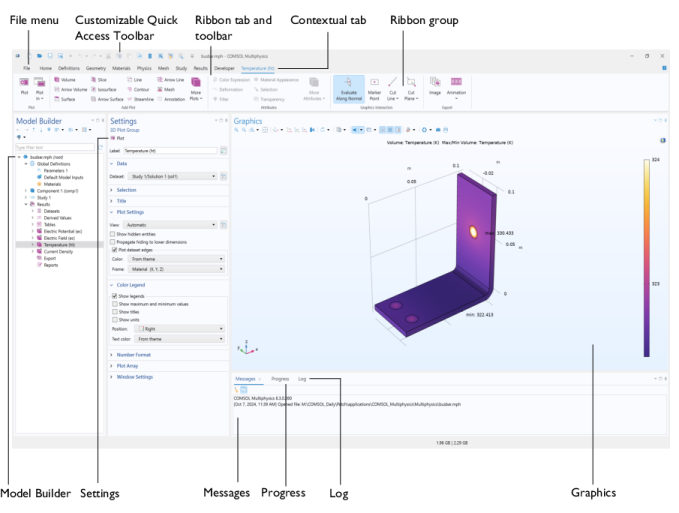Screen dimensions: 679x513
Task: Enable Show hidden entities checkbox
Action: 115,234
